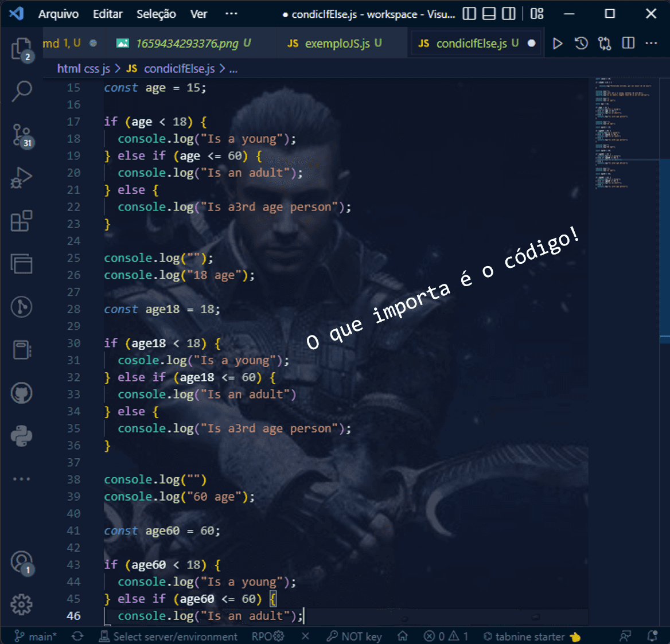Viewport: 670px width, 644px height.
Task: Click the Run Code play button
Action: tap(557, 44)
